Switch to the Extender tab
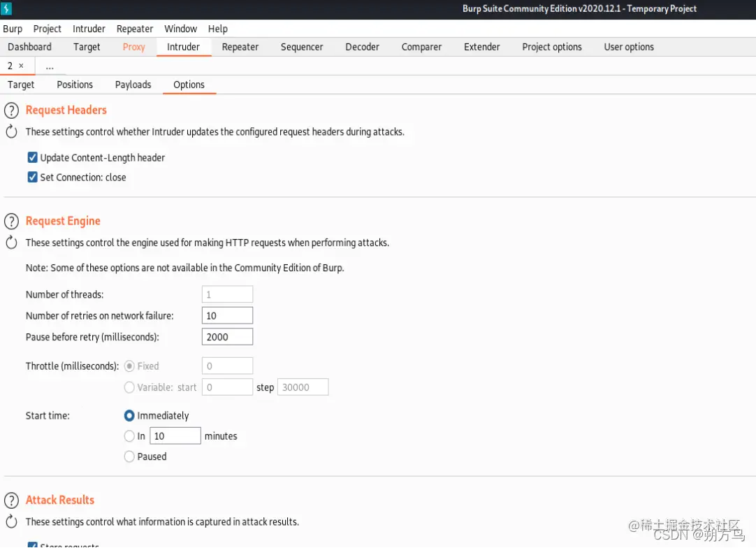 (481, 47)
